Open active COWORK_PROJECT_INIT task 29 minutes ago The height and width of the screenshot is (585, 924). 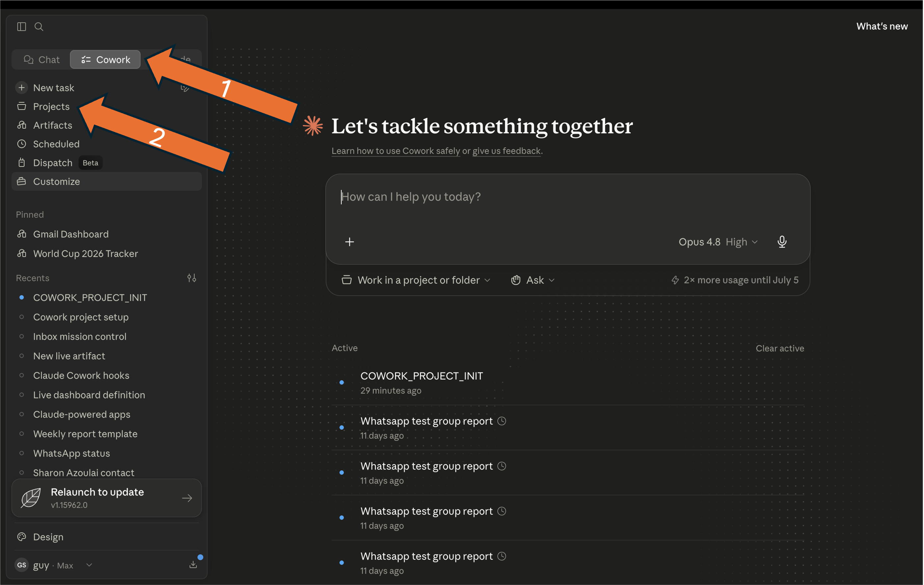pos(567,383)
